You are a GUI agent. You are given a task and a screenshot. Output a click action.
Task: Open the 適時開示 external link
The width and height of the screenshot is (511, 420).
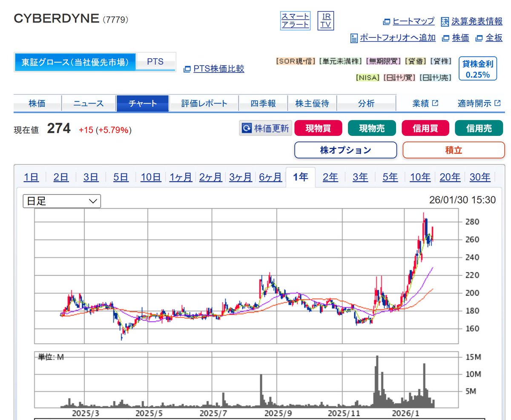[479, 104]
